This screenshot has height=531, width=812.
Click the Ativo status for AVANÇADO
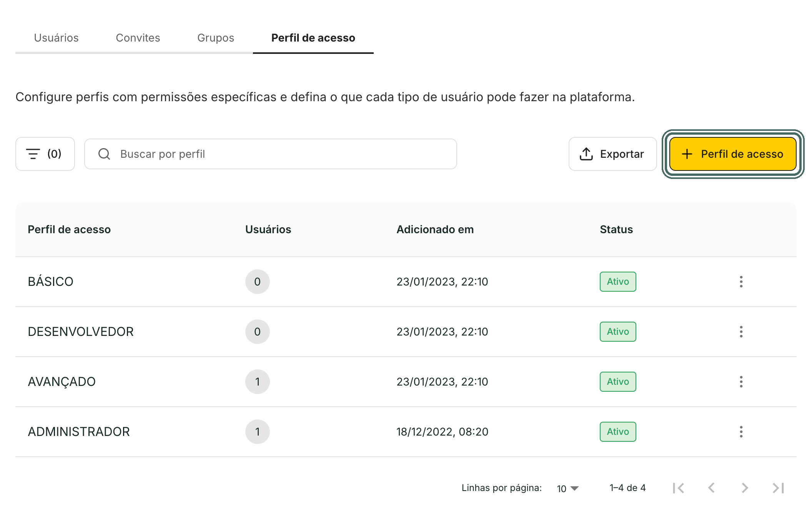point(618,382)
